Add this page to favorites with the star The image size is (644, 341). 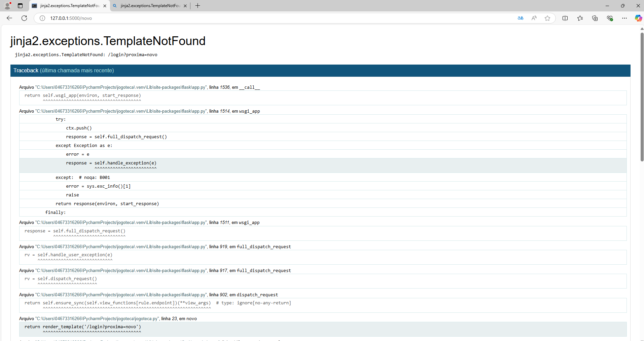click(x=547, y=18)
